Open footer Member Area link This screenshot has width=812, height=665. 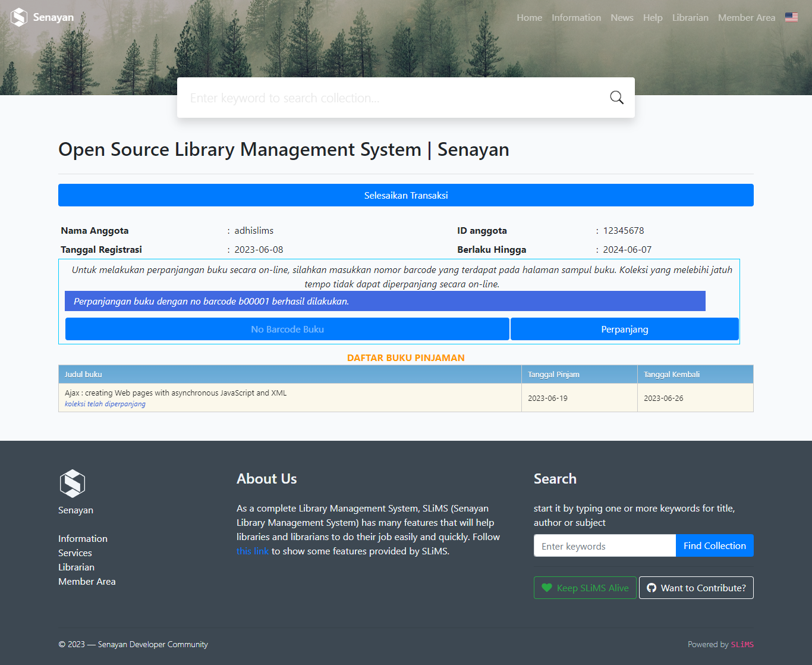87,581
